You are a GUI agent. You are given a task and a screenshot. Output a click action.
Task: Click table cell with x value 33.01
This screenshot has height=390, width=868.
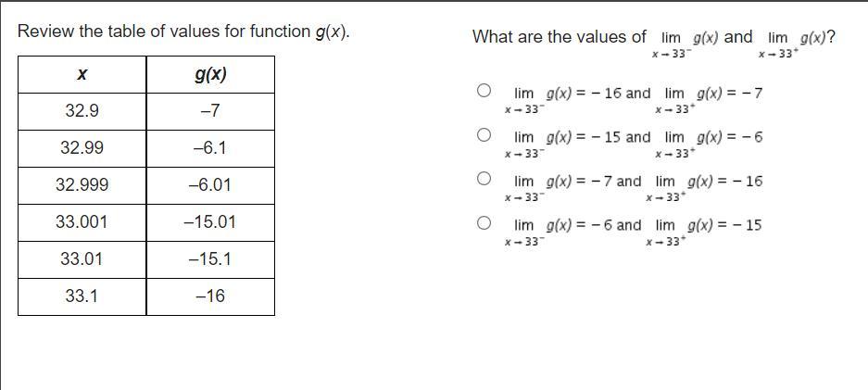coord(82,259)
